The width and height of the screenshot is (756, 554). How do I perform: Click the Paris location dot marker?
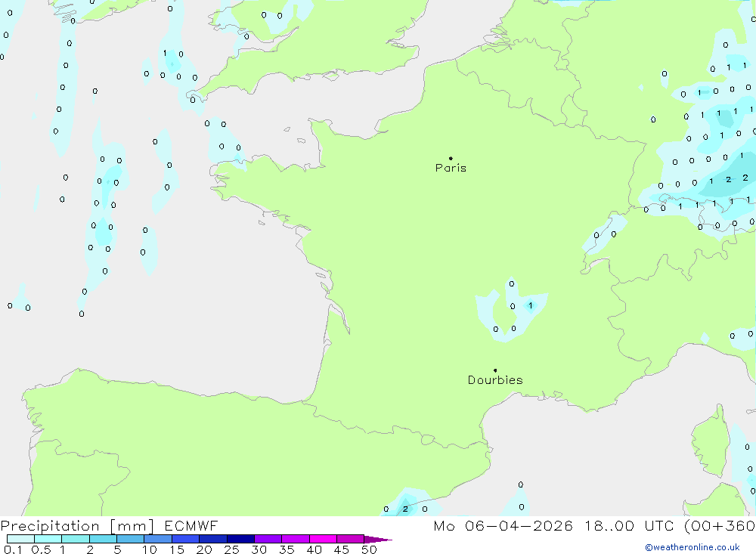coord(451,158)
